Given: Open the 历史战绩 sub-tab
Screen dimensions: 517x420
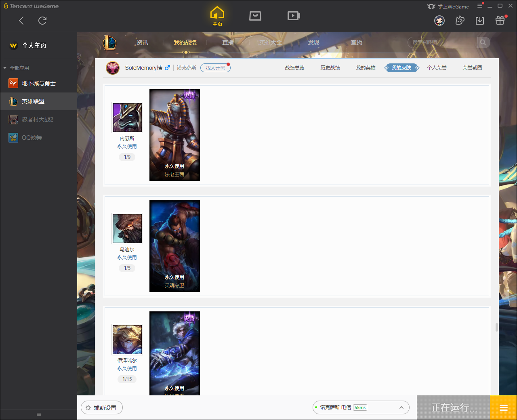Looking at the screenshot, I should pos(330,68).
